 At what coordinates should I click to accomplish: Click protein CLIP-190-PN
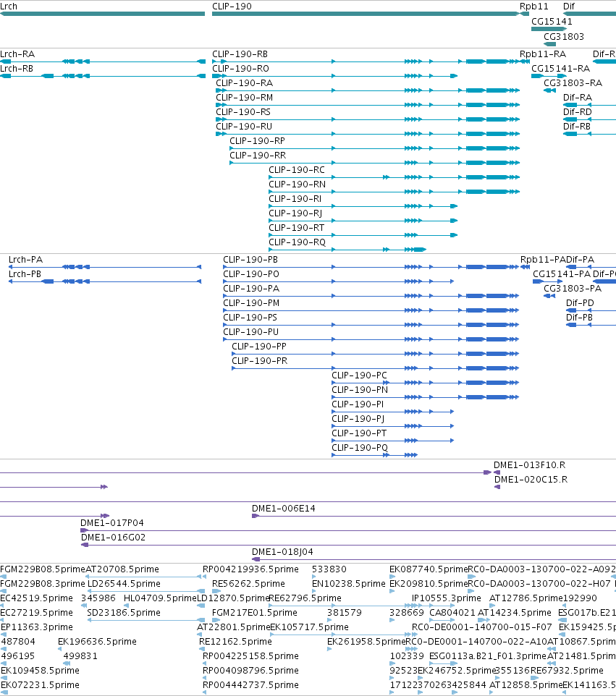click(360, 390)
